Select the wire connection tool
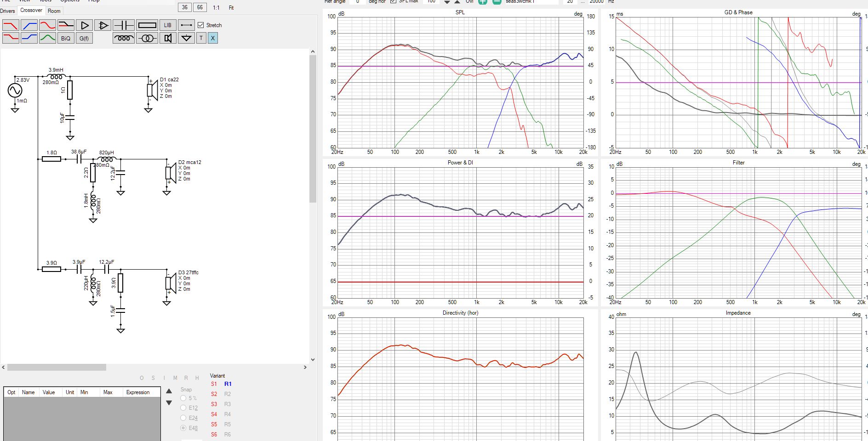 (x=186, y=25)
